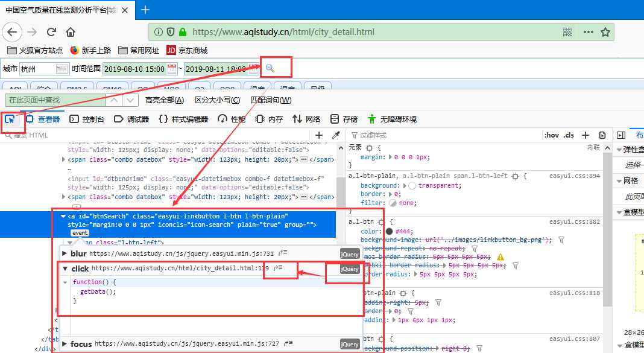Screen dimensions: 644x353
Task: Open the city picker icon next to 杭州
Action: tap(62, 69)
